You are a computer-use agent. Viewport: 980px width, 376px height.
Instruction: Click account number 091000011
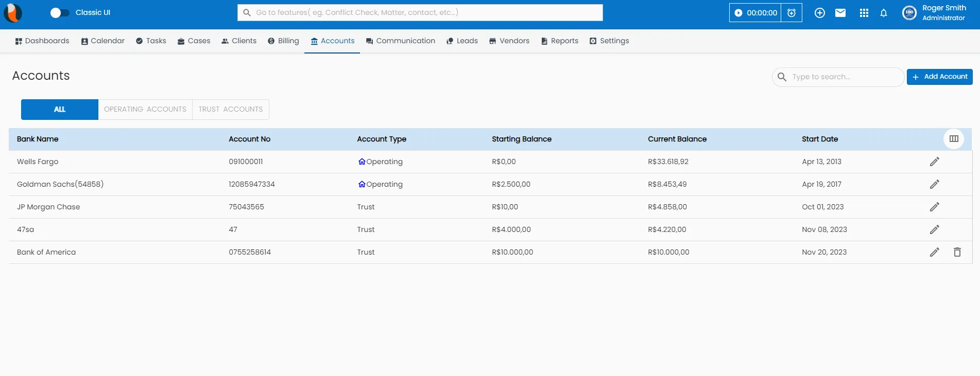coord(246,162)
